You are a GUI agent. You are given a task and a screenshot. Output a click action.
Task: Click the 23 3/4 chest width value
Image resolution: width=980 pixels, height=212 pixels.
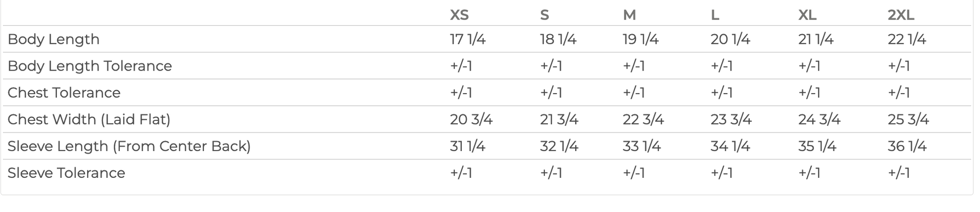(731, 119)
